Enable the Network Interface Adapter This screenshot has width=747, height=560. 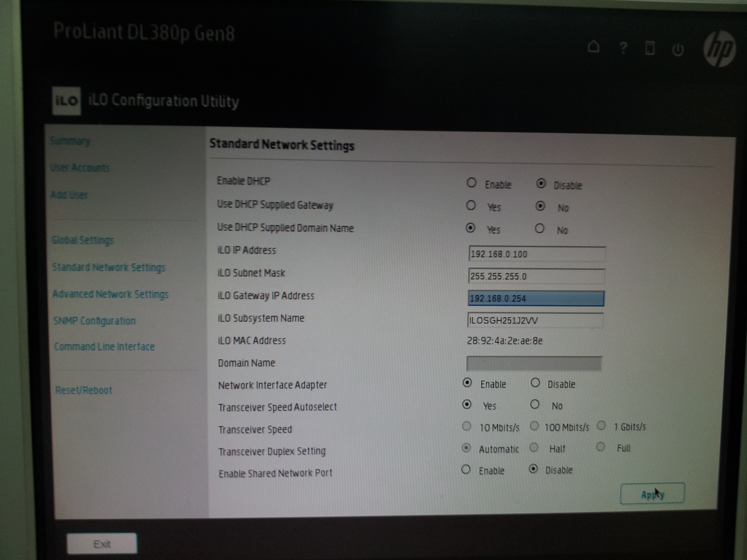pyautogui.click(x=467, y=382)
